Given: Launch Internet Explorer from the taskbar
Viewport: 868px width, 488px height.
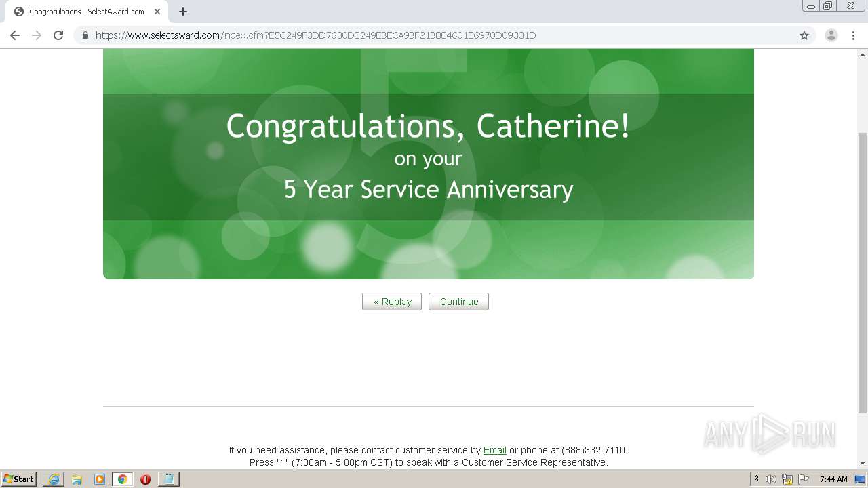Looking at the screenshot, I should click(x=54, y=479).
